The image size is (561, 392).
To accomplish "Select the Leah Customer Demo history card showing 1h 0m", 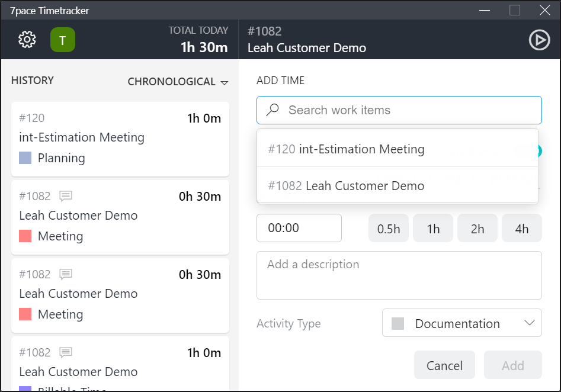I will tap(120, 362).
